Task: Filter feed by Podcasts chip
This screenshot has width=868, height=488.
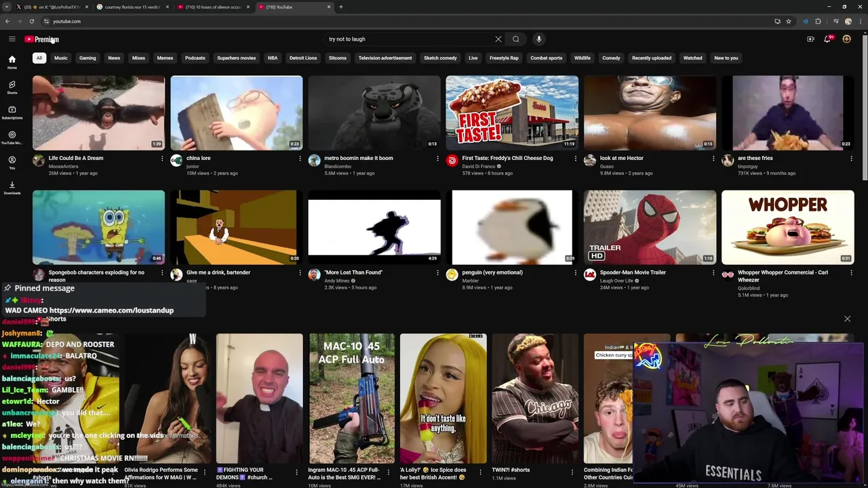Action: pyautogui.click(x=195, y=58)
